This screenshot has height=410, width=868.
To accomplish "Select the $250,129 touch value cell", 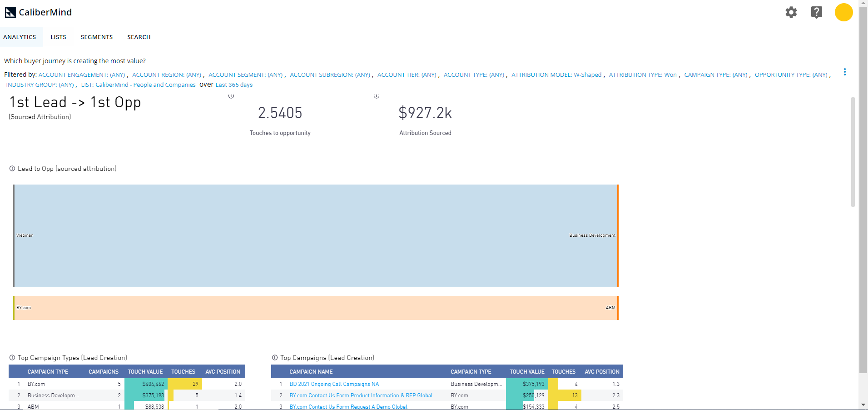I will 527,395.
